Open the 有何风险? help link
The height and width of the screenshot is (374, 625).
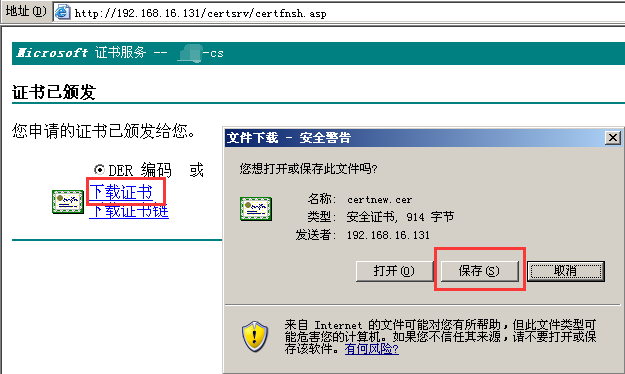coord(371,349)
